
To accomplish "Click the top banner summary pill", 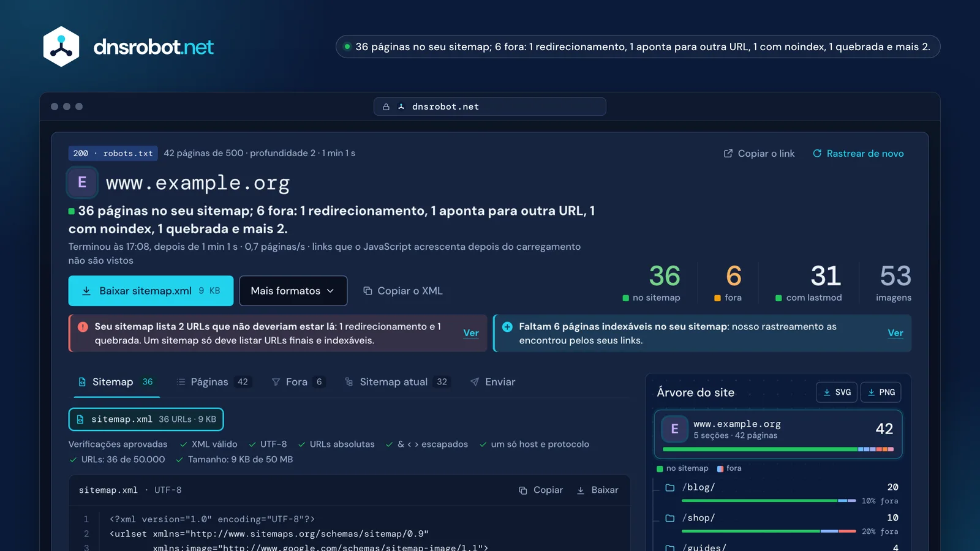I will [x=638, y=47].
